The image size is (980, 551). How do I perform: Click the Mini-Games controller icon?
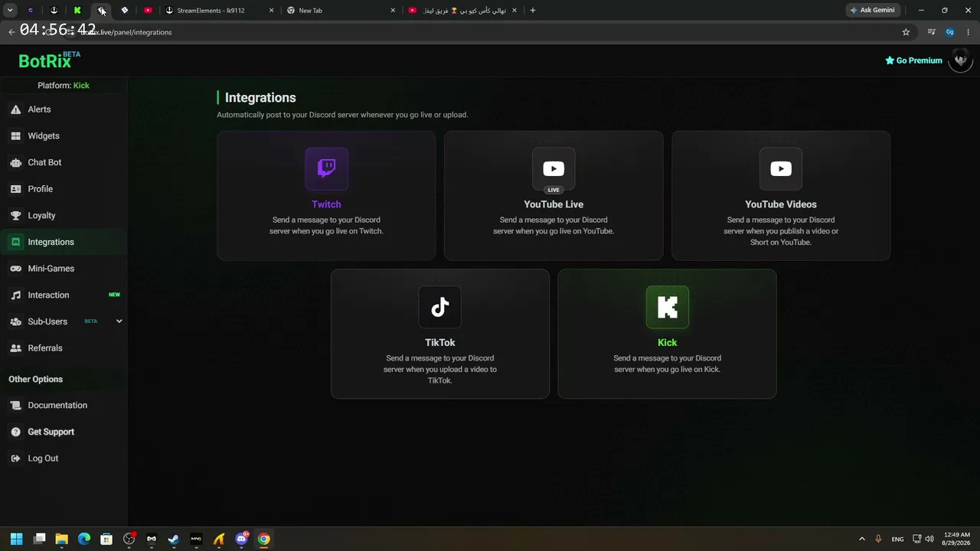click(x=15, y=269)
